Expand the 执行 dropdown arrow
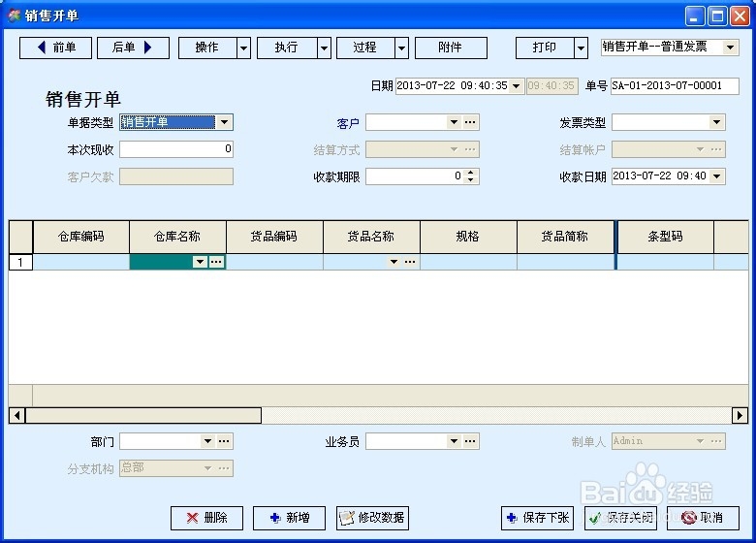Image resolution: width=756 pixels, height=543 pixels. [x=324, y=48]
